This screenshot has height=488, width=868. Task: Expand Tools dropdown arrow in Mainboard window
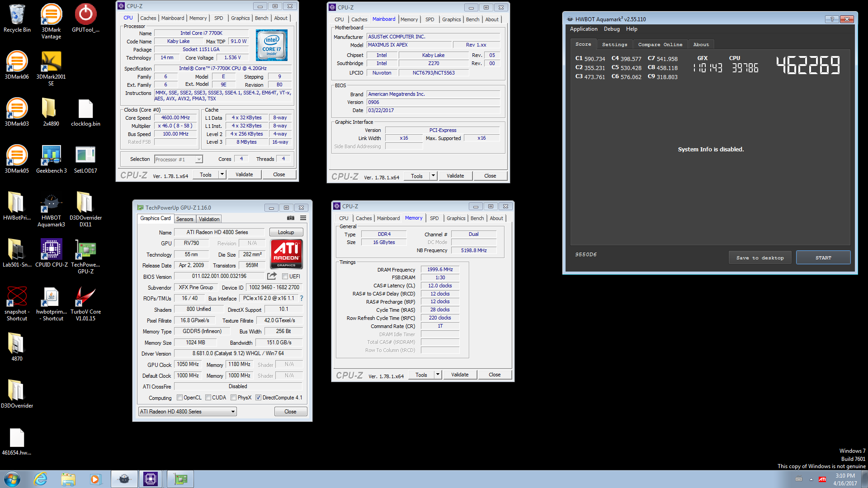433,176
